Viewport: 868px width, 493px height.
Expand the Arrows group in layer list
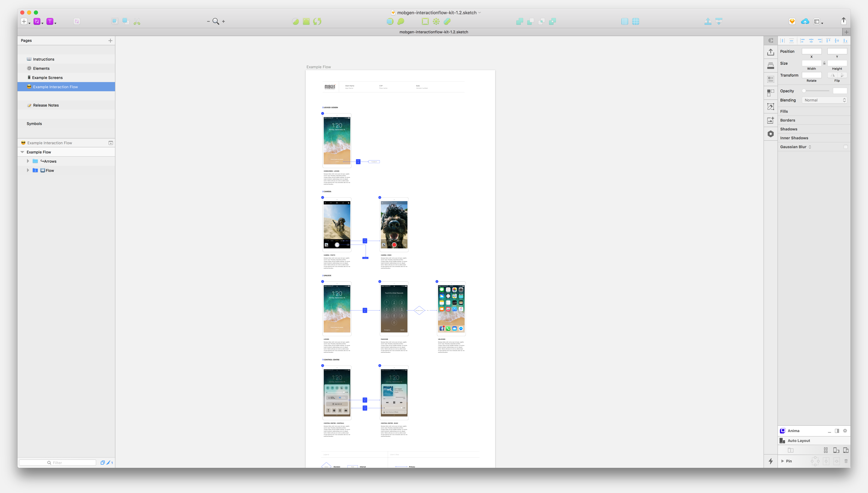point(28,161)
